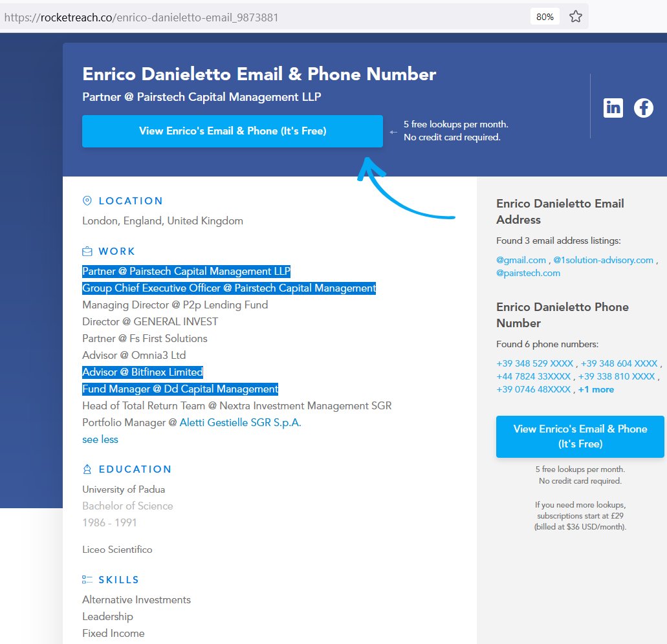Click the list icon beside SKILLS
The height and width of the screenshot is (644, 667).
(87, 580)
